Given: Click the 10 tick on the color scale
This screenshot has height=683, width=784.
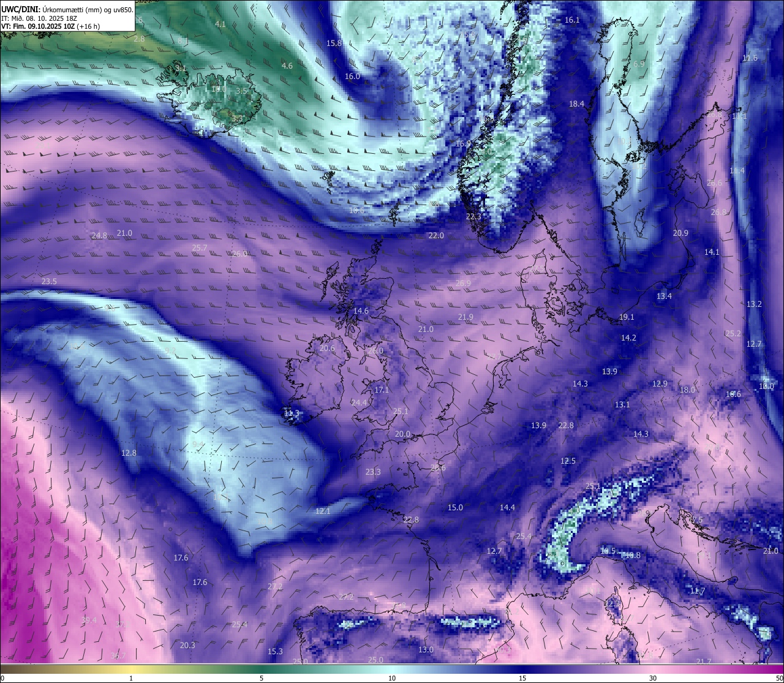Looking at the screenshot, I should [392, 678].
